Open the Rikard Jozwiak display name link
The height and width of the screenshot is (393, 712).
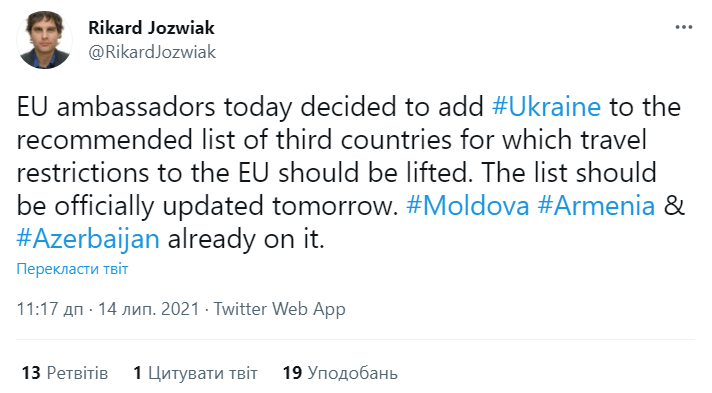(x=151, y=28)
